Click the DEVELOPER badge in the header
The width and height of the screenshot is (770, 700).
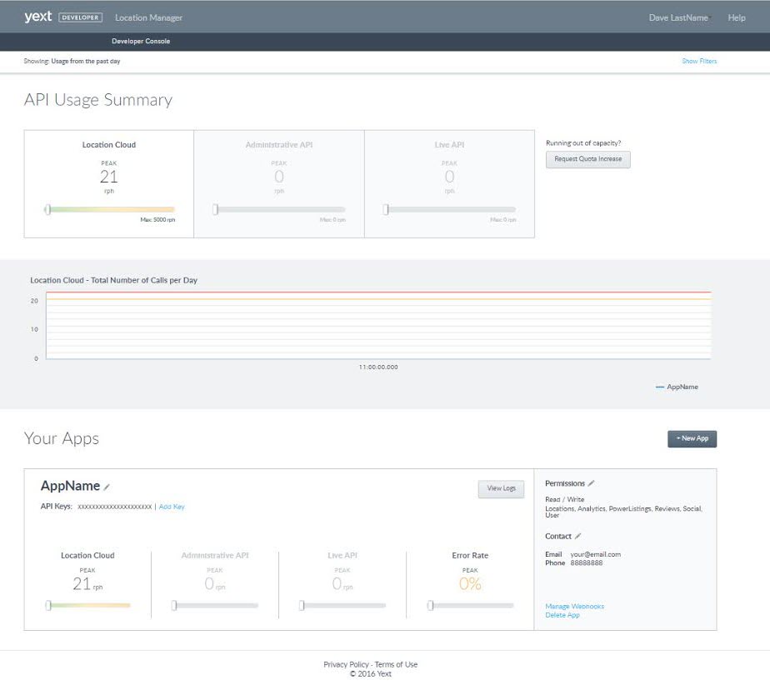[80, 17]
